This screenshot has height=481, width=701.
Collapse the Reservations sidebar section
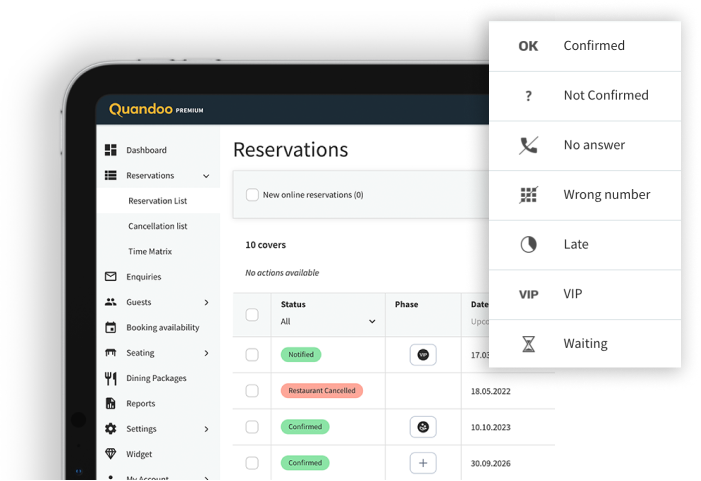coord(206,176)
